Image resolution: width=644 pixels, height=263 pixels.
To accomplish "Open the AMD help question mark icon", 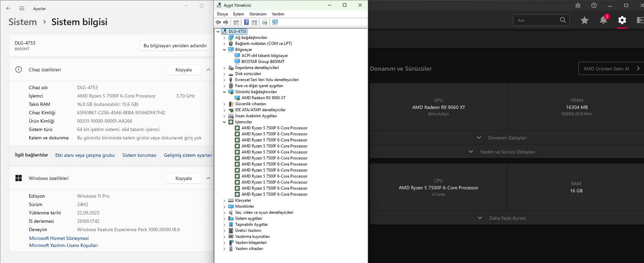I will [594, 5].
